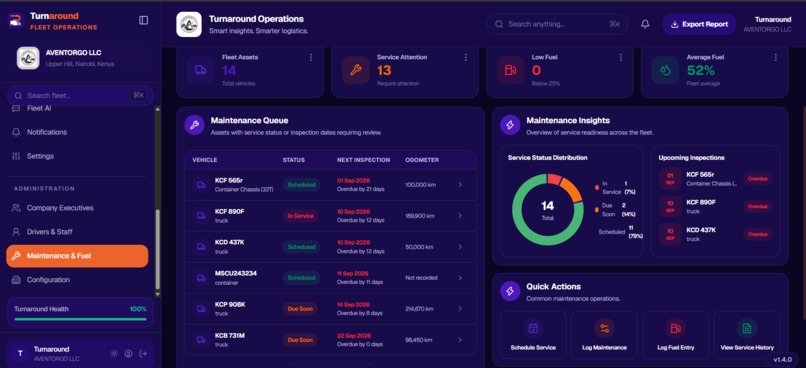Open the Service Attention card options menu
The height and width of the screenshot is (368, 806).
(466, 58)
